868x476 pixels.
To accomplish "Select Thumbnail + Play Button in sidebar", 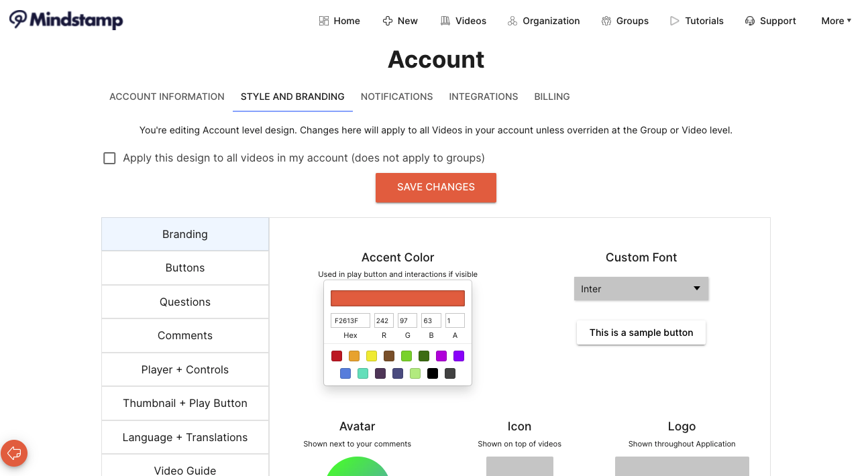I will [x=184, y=403].
